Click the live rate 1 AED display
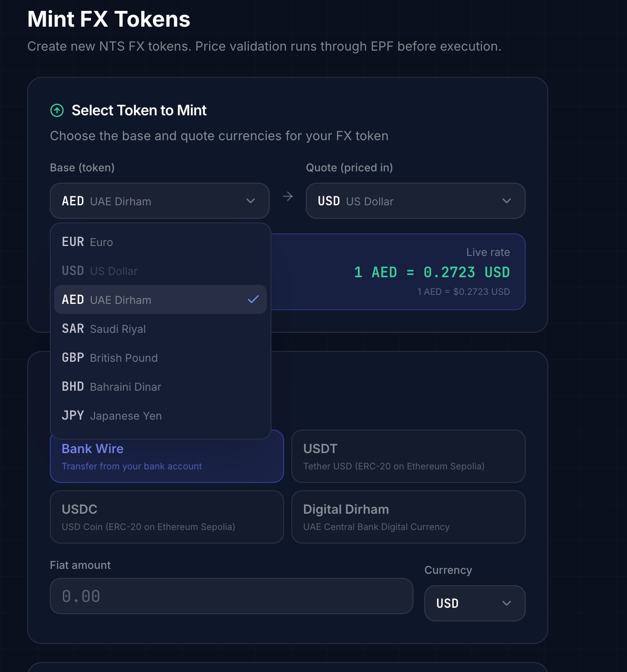Image resolution: width=627 pixels, height=672 pixels. [432, 272]
